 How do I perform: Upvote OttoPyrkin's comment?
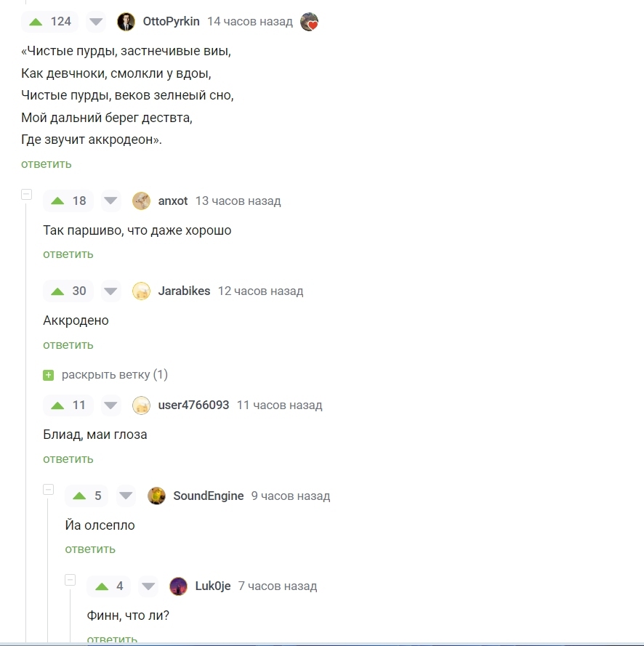pos(36,22)
